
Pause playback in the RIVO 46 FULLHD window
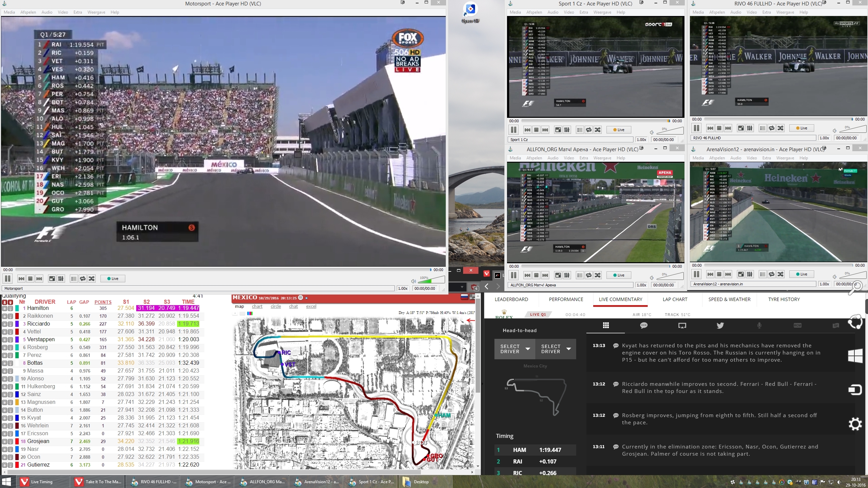tap(696, 128)
